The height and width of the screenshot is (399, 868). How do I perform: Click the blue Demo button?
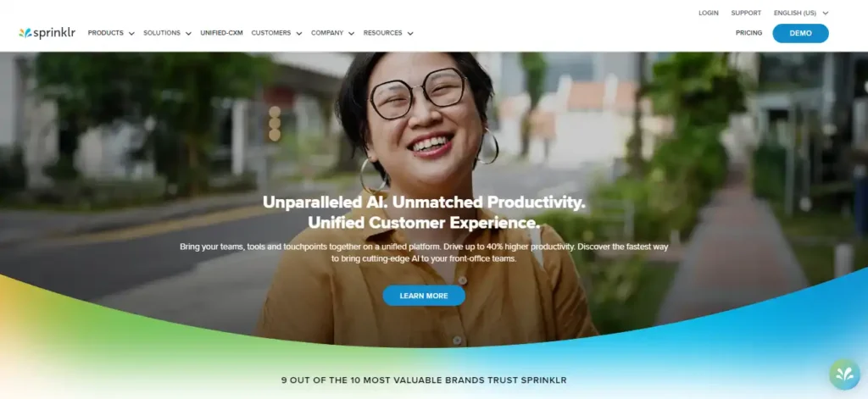(x=800, y=33)
